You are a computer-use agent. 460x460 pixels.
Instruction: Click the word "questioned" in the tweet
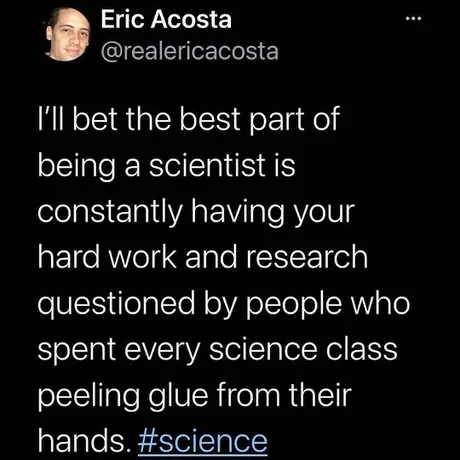116,304
